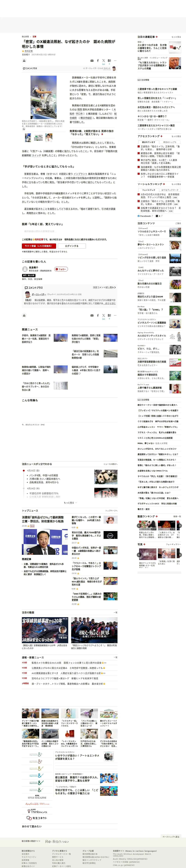
Task: Expand the comment via 続きを読む
Action: click(x=110, y=304)
